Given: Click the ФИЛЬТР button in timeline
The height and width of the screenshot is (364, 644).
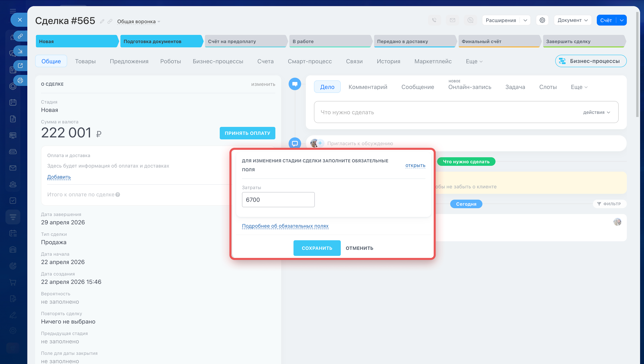Looking at the screenshot, I should 609,204.
